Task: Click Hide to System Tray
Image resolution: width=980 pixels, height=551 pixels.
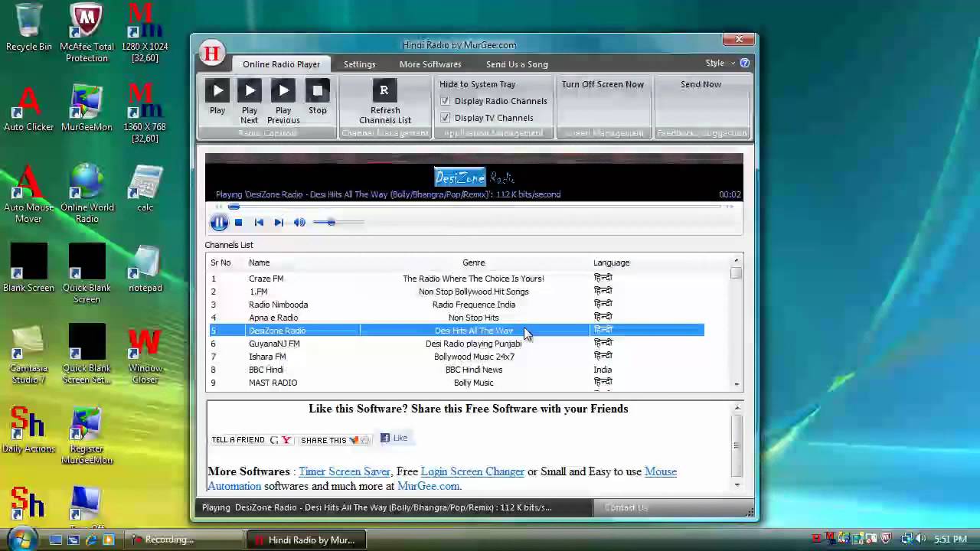Action: click(x=477, y=84)
